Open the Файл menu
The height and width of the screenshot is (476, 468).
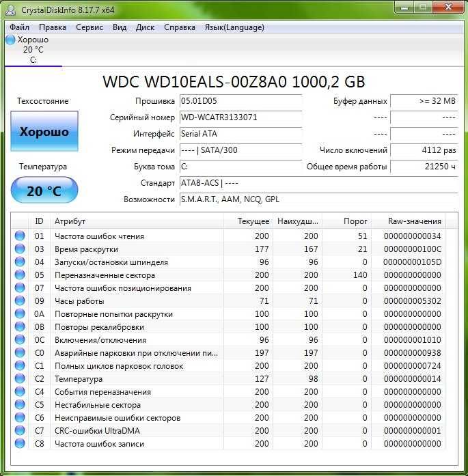click(x=19, y=27)
